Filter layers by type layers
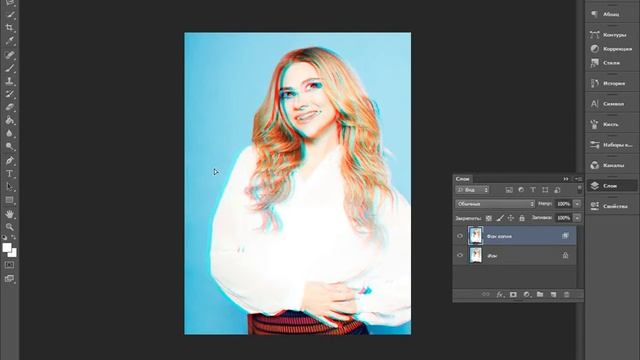The image size is (640, 360). coord(533,190)
